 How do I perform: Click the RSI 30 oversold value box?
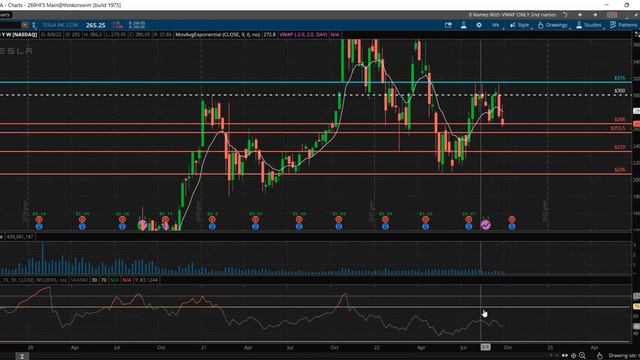click(95, 280)
